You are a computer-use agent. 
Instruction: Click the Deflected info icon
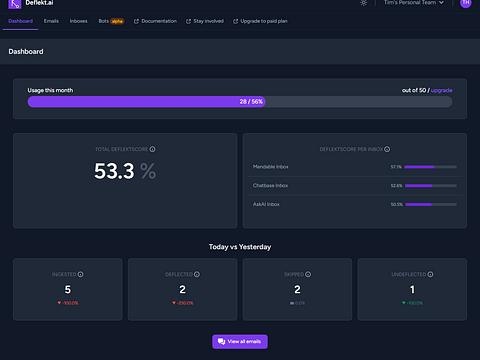click(197, 274)
